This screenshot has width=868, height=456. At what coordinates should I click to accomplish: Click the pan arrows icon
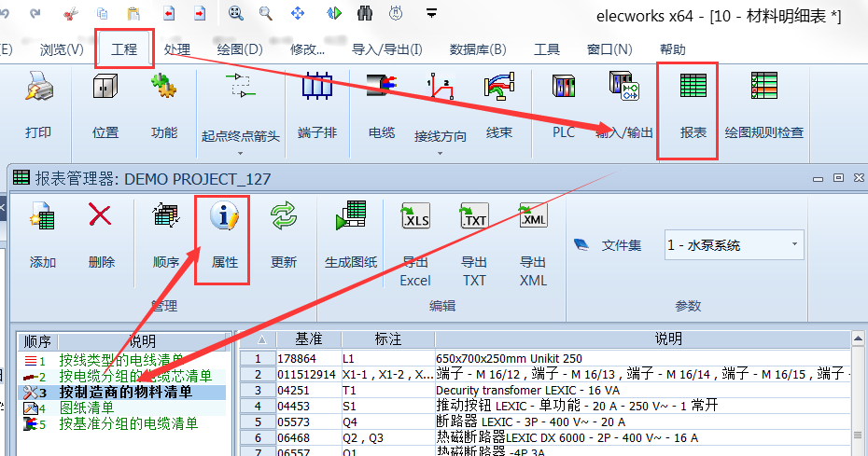click(x=298, y=13)
